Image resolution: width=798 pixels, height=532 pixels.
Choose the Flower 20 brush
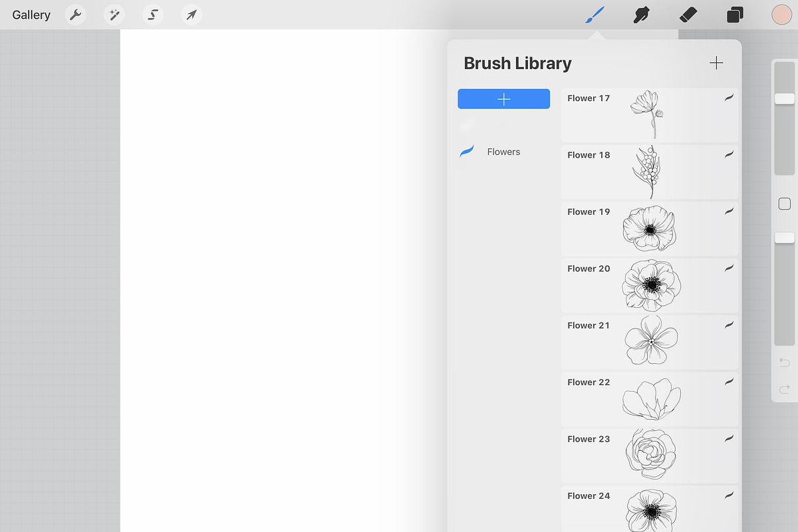(x=650, y=285)
